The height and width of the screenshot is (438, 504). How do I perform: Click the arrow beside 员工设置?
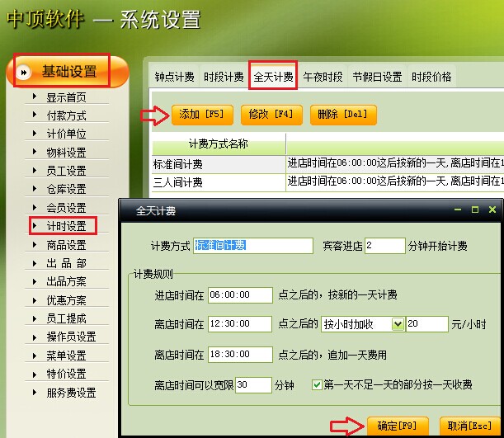[35, 170]
